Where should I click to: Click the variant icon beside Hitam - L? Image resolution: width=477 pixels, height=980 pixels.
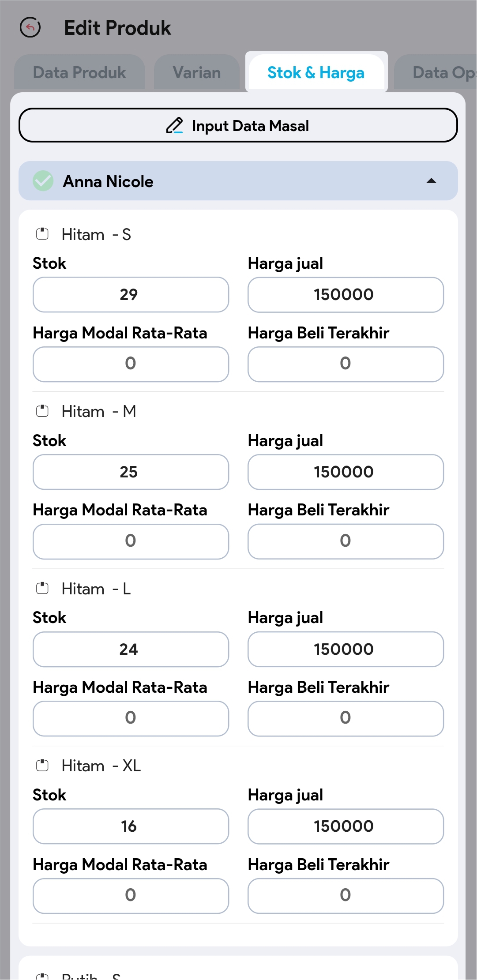(42, 588)
